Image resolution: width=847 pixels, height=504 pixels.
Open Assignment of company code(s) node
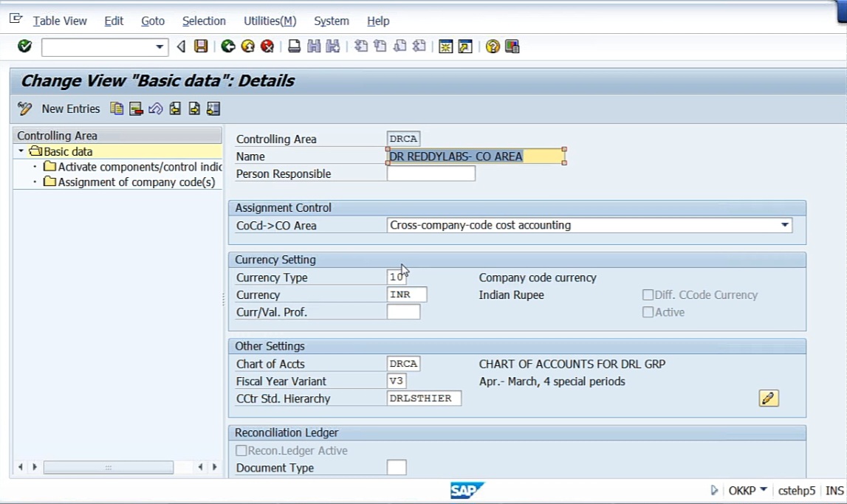point(130,182)
